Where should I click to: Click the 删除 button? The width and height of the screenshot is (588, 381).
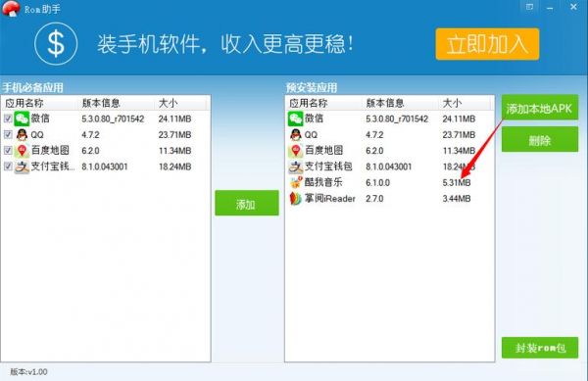pos(540,139)
